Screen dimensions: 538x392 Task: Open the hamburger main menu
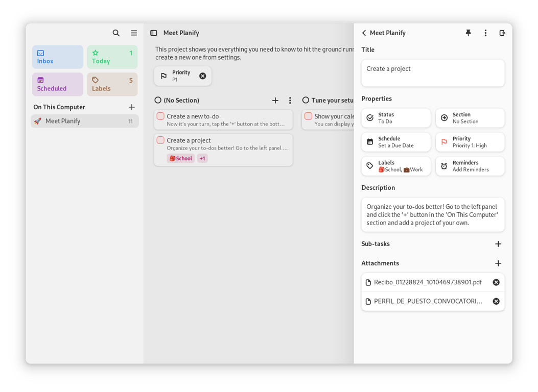tap(134, 33)
